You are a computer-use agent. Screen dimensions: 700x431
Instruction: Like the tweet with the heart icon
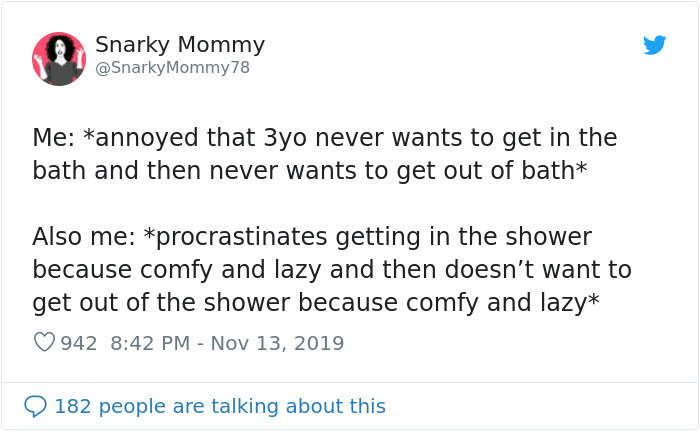pyautogui.click(x=44, y=343)
